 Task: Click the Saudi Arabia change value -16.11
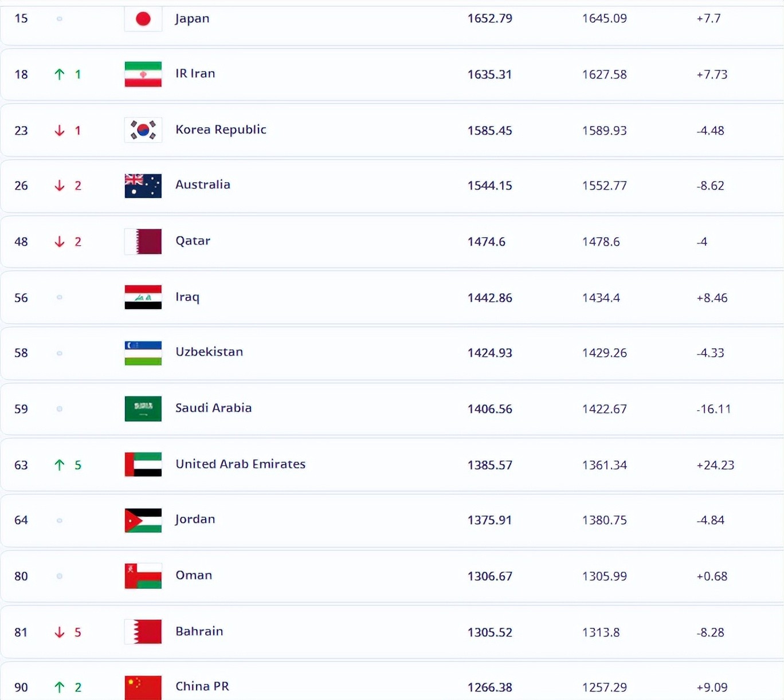point(714,409)
